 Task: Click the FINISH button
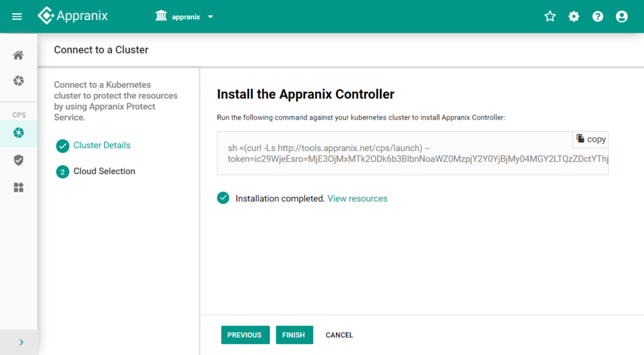pyautogui.click(x=294, y=335)
